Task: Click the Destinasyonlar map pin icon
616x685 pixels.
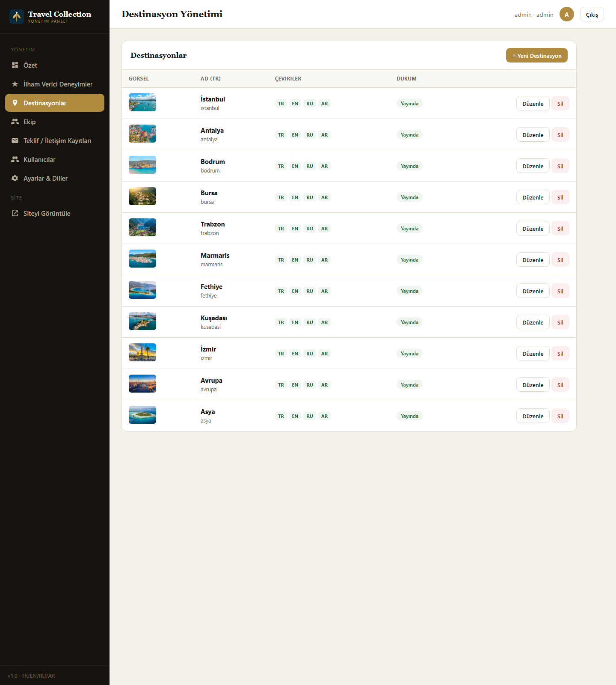Action: [x=15, y=103]
